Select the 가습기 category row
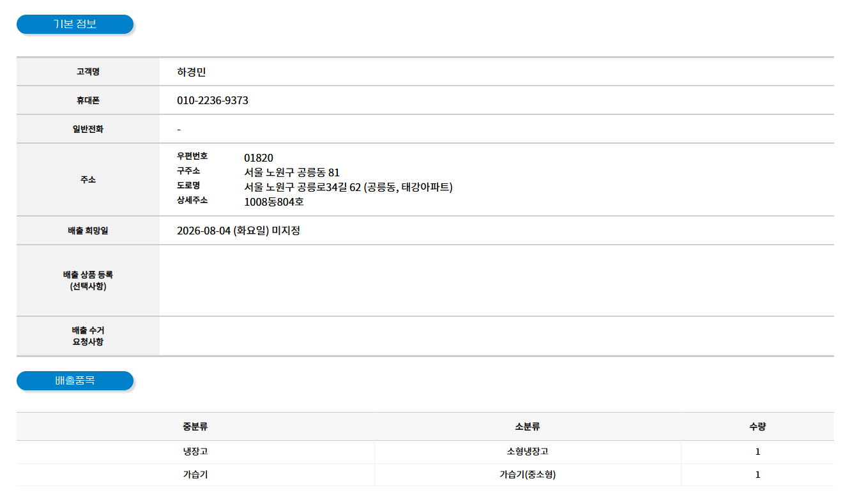This screenshot has width=845, height=504. (425, 475)
